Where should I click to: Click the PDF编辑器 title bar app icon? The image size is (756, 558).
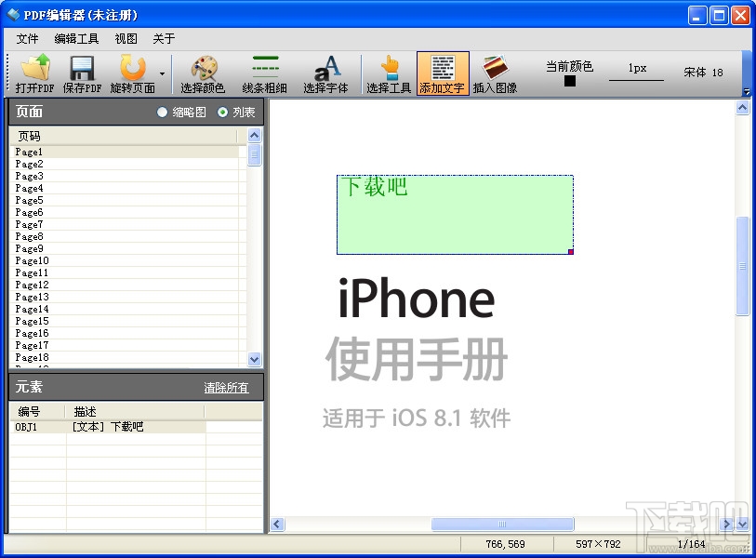point(14,15)
